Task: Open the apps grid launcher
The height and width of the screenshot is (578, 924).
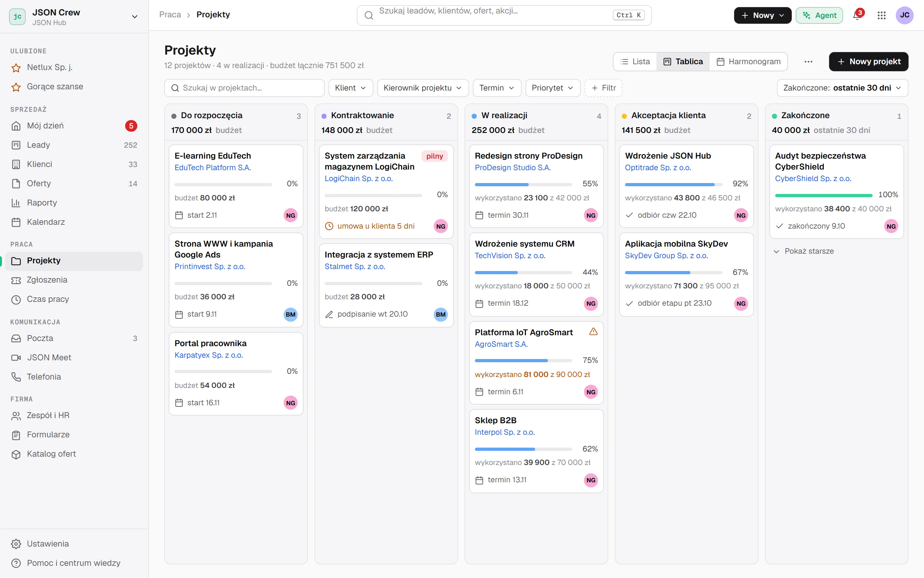Action: coord(881,15)
